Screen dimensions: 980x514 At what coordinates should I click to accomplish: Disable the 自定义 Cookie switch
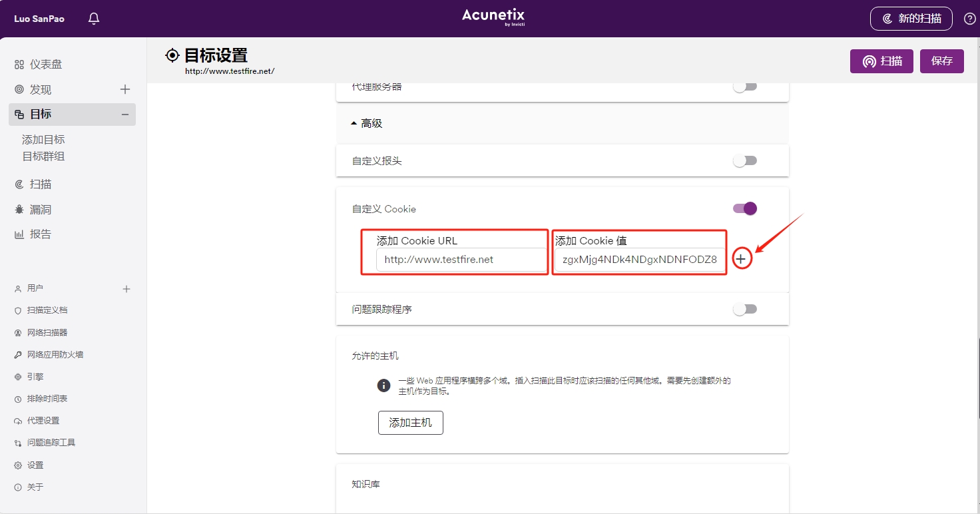(745, 208)
